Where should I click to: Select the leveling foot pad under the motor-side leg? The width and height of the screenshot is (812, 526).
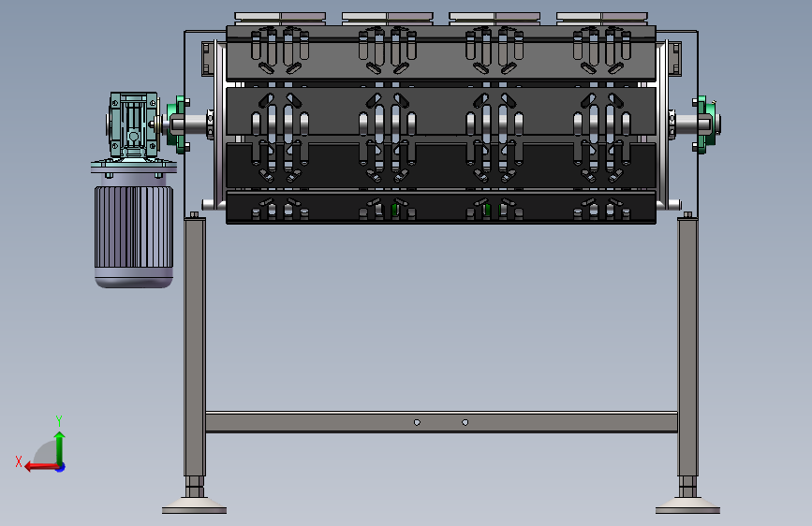pos(194,505)
